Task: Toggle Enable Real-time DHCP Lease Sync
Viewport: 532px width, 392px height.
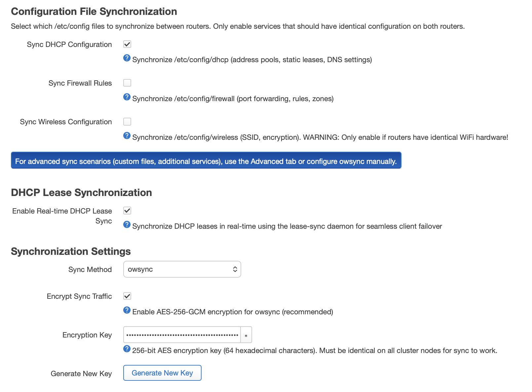Action: point(127,211)
